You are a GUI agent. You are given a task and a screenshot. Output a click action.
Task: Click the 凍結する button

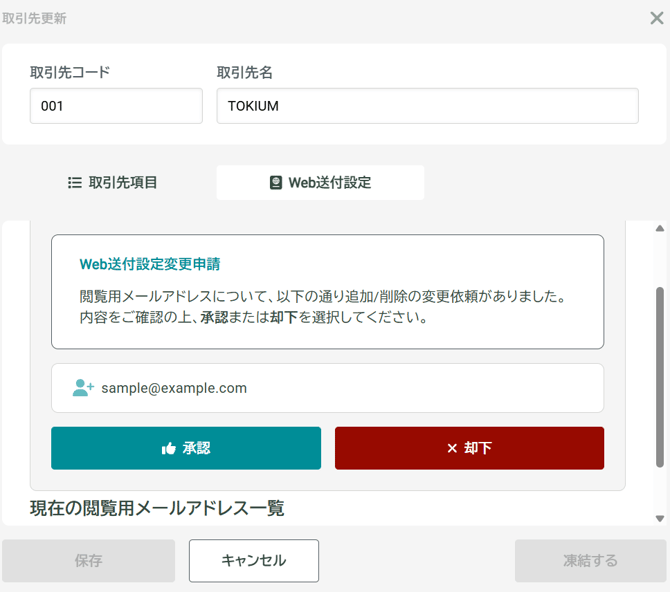590,561
